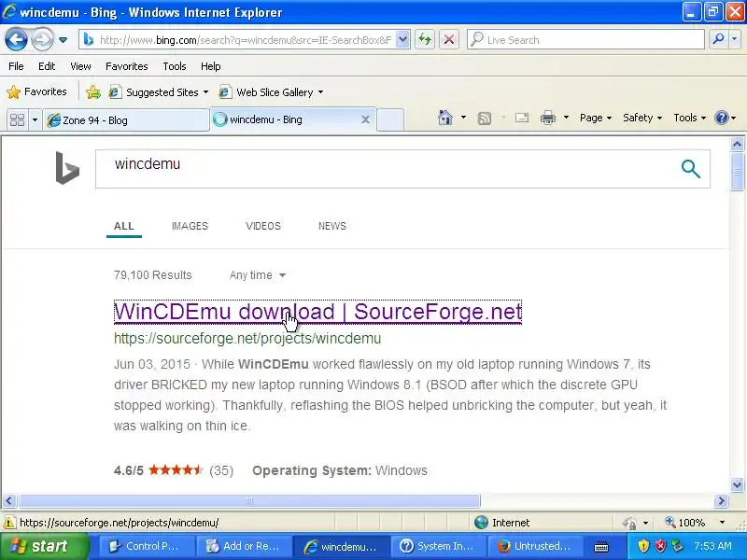This screenshot has height=560, width=747.
Task: Switch to the VIDEOS results tab
Action: [x=263, y=226]
